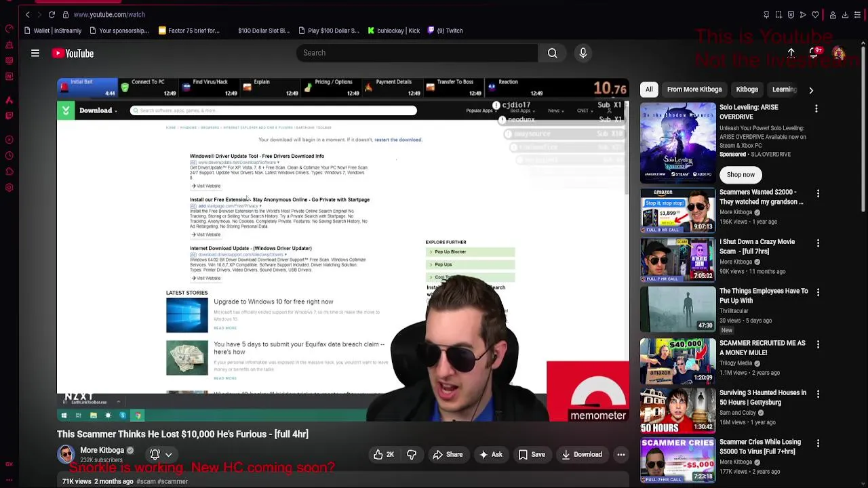Select the From More Kitboga chip
868x488 pixels.
pyautogui.click(x=694, y=89)
